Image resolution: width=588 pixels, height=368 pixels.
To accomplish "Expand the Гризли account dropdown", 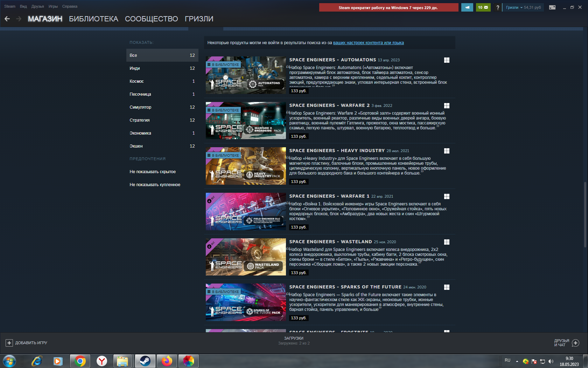I will 514,7.
